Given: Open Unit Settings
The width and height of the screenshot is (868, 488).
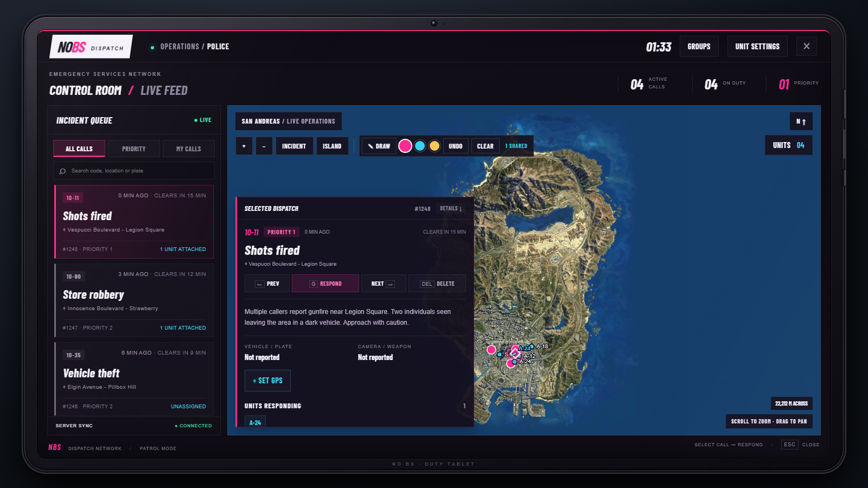Looking at the screenshot, I should coord(757,47).
